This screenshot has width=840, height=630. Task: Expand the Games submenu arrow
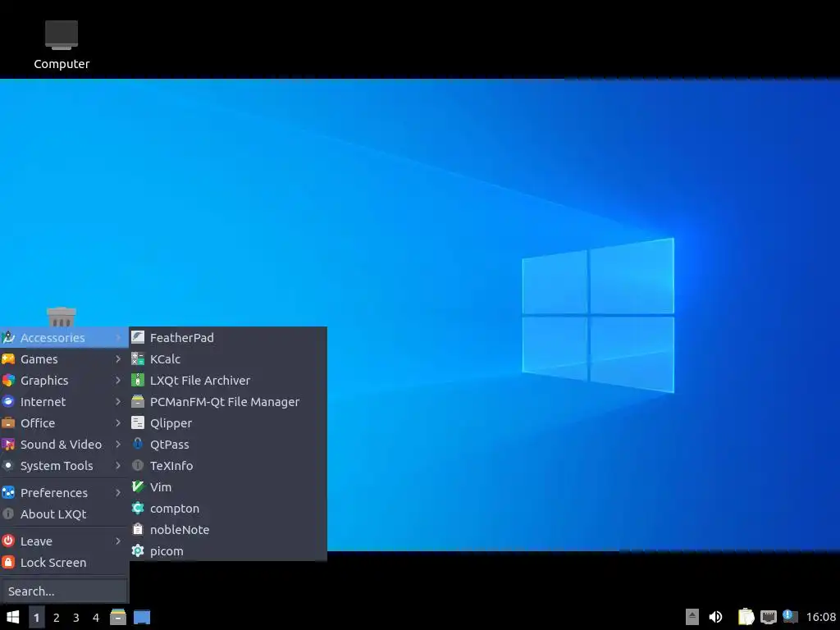pyautogui.click(x=118, y=359)
